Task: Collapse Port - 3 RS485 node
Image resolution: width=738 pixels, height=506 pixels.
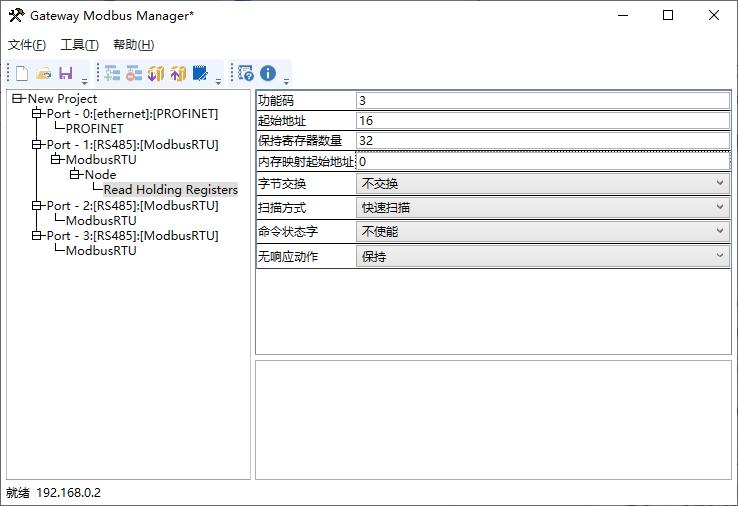Action: coord(37,235)
